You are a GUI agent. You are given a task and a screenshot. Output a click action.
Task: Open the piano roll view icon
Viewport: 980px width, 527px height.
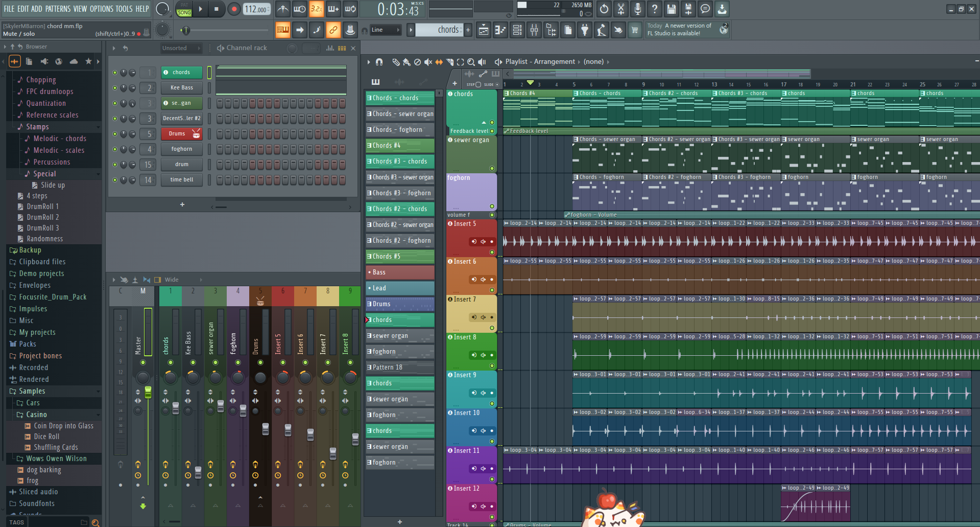coord(500,30)
